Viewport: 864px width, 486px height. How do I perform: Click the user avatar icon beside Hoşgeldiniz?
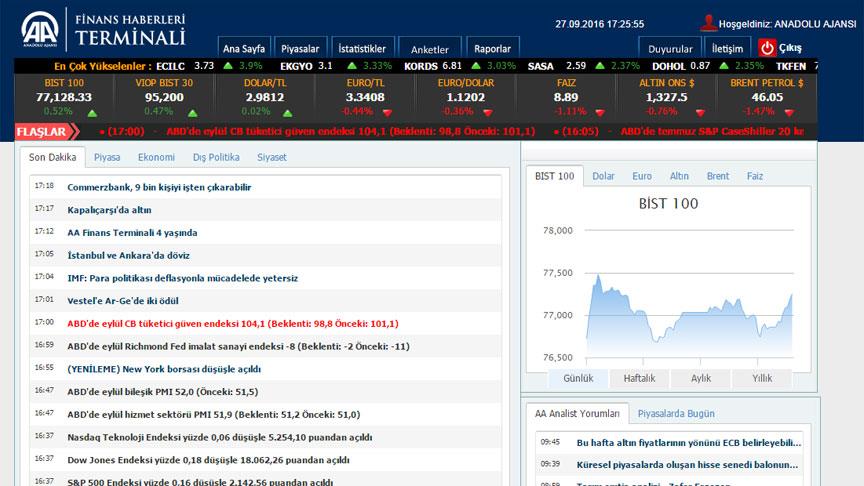pos(709,23)
